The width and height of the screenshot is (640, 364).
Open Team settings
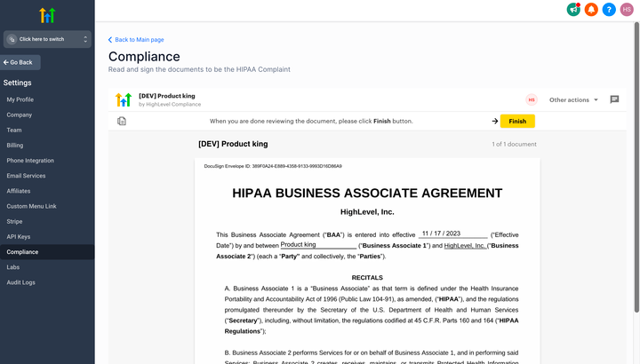click(14, 130)
